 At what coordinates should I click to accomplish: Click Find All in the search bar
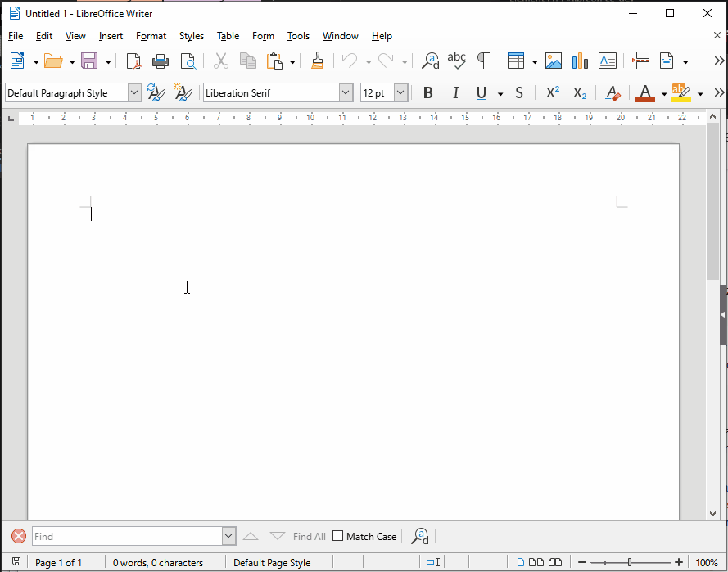coord(307,536)
